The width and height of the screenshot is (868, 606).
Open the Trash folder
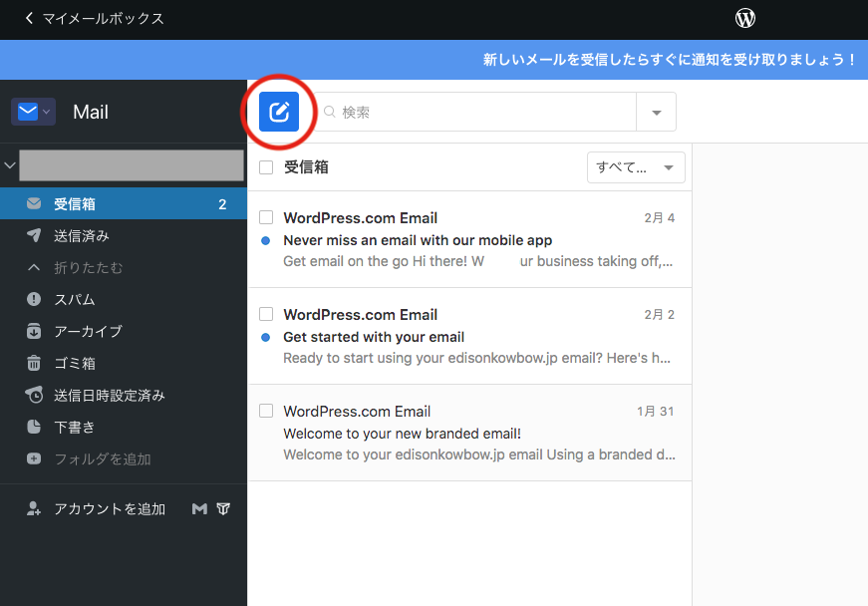[74, 363]
